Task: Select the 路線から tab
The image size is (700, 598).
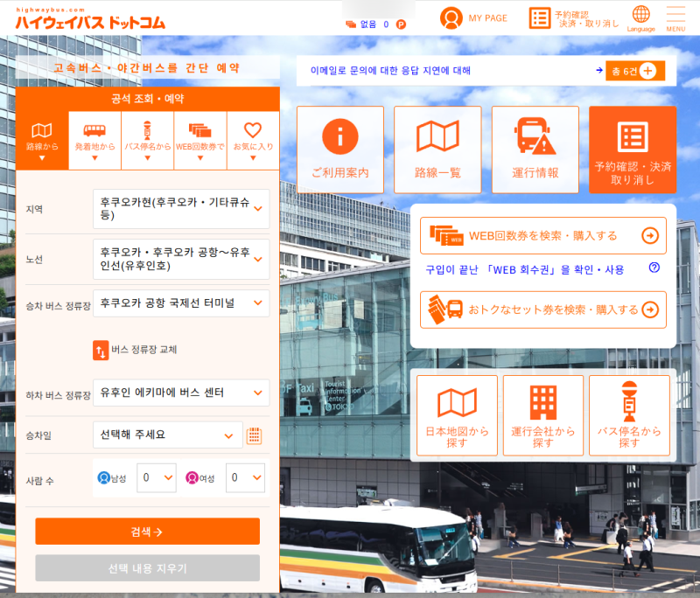Action: 42,141
